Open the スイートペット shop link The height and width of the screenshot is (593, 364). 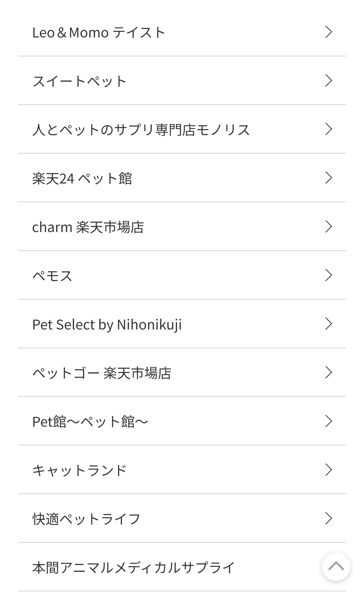(79, 81)
